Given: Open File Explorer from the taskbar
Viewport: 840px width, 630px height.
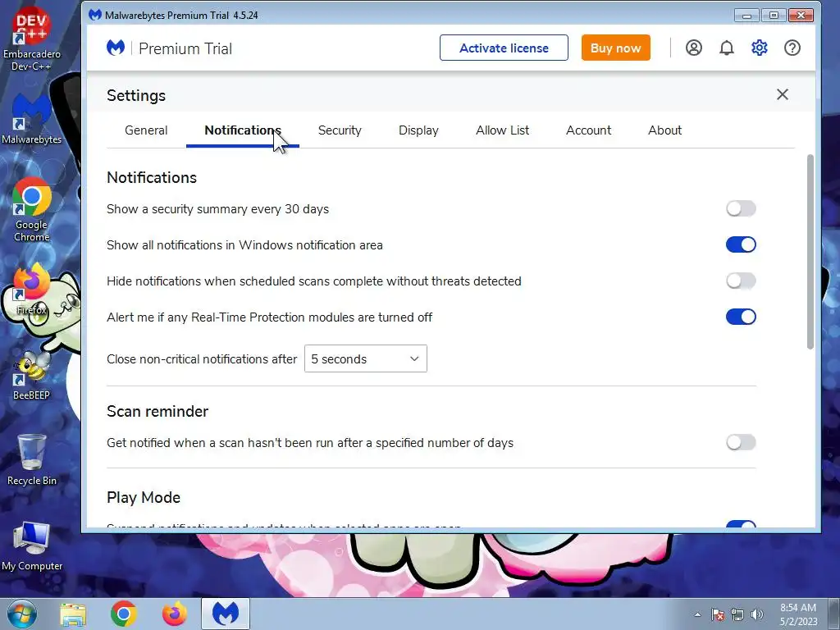Looking at the screenshot, I should 73,614.
